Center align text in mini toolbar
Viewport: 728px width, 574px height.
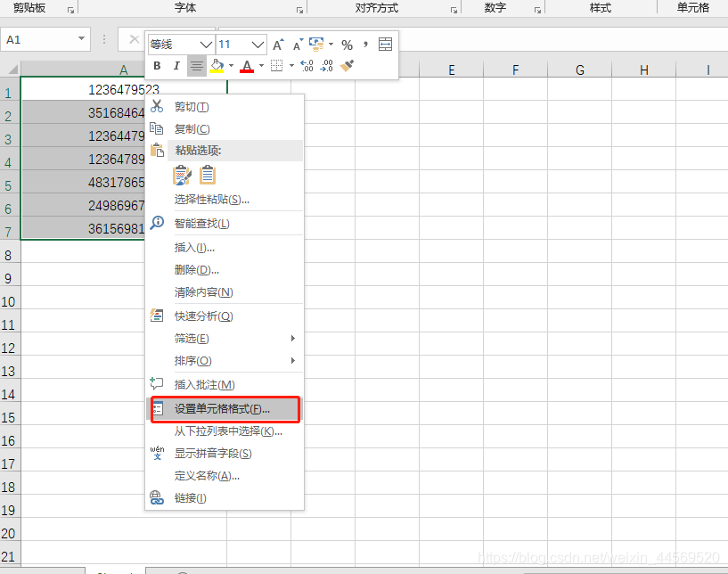(197, 66)
